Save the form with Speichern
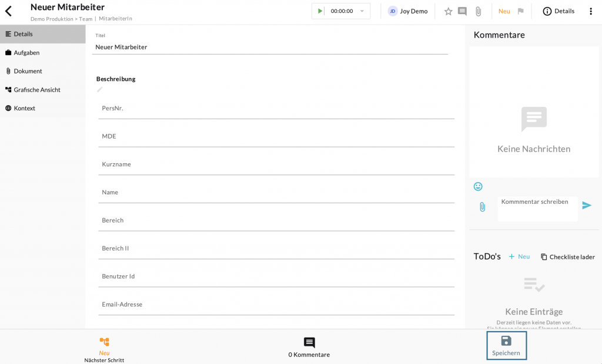Viewport: 602px width, 364px height. point(506,345)
